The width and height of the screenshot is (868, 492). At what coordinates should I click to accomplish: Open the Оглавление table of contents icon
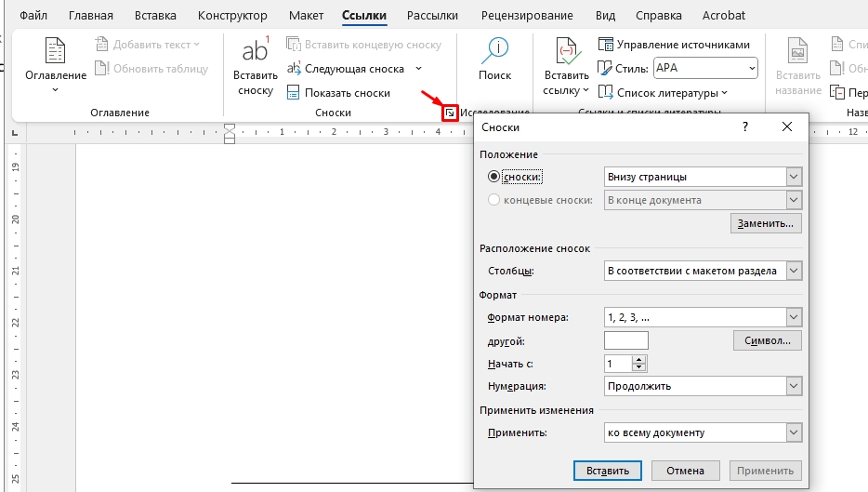[x=56, y=51]
